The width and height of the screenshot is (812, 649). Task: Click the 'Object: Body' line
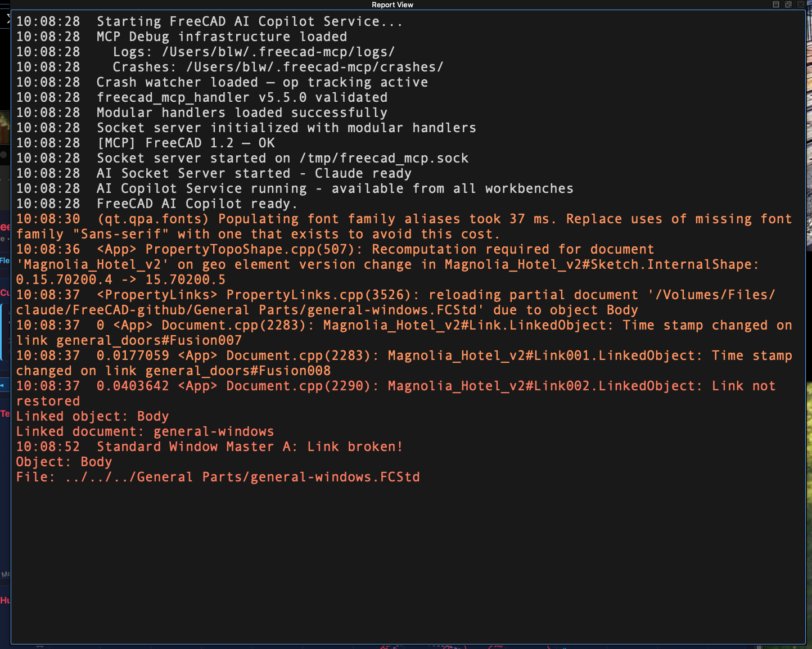(x=64, y=462)
